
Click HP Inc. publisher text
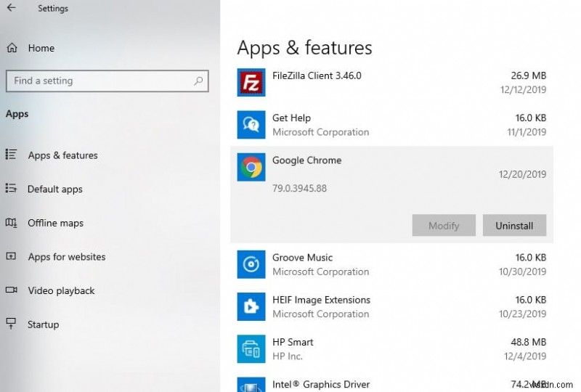click(x=287, y=356)
